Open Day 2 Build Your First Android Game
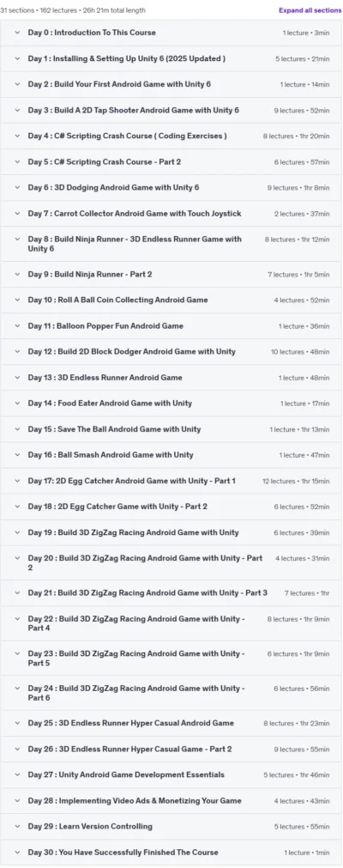The height and width of the screenshot is (868, 343). tap(171, 85)
